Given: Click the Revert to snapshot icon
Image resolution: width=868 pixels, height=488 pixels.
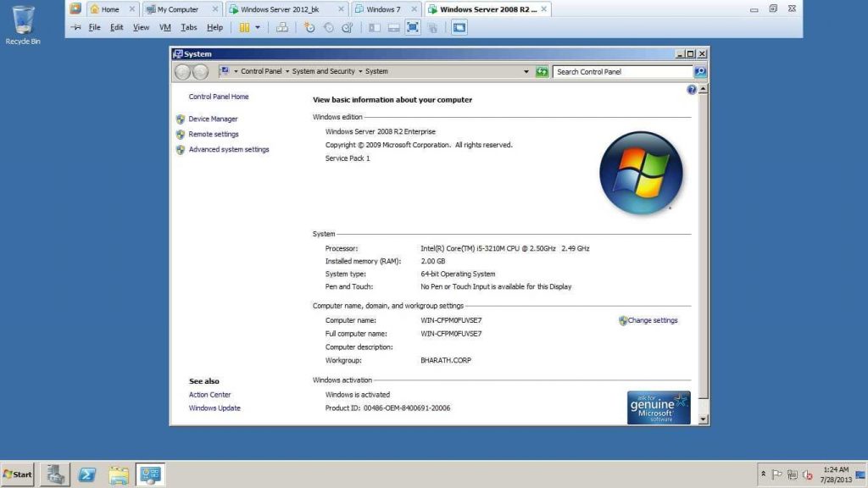Looking at the screenshot, I should click(328, 27).
